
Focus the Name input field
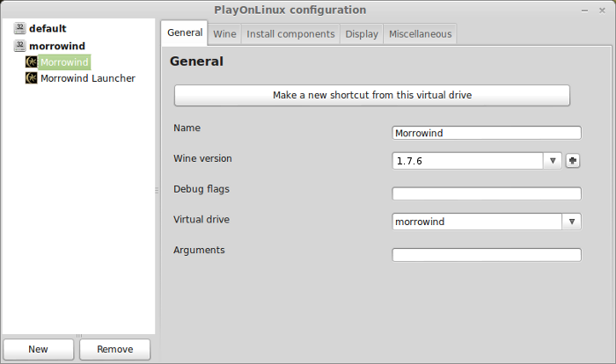click(x=487, y=133)
